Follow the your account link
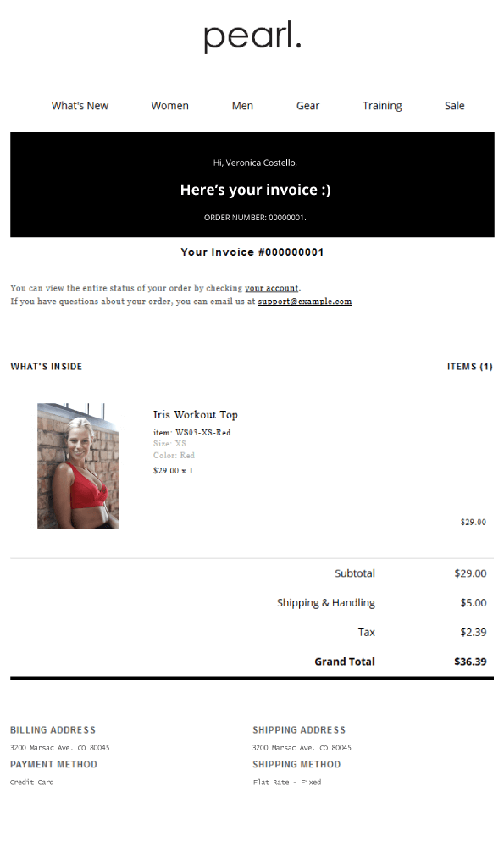Image resolution: width=504 pixels, height=847 pixels. (271, 289)
